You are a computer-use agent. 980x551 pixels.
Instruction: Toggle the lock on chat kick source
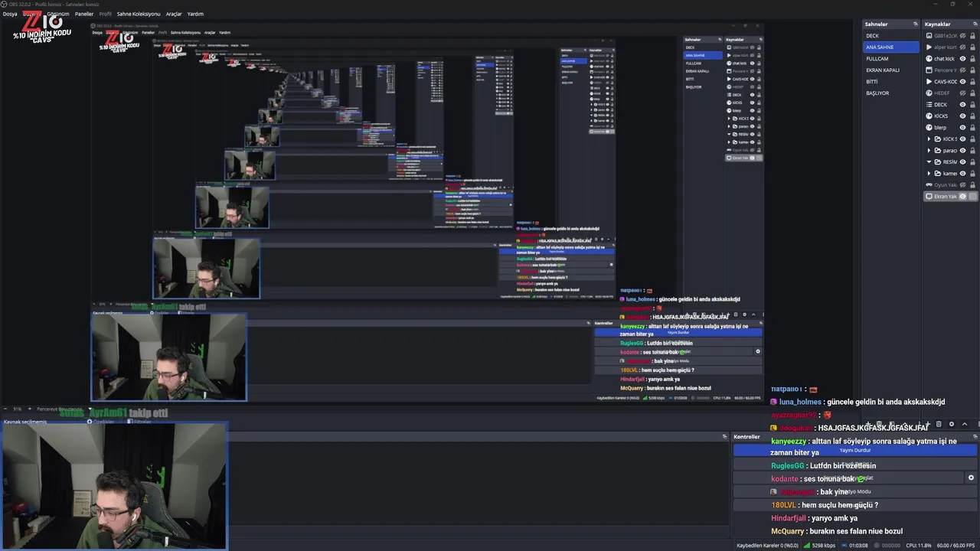point(973,59)
